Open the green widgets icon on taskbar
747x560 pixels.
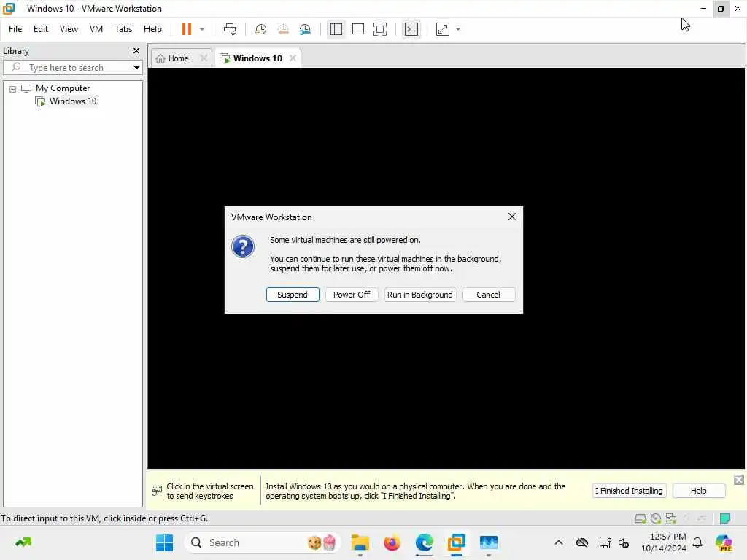click(x=23, y=542)
